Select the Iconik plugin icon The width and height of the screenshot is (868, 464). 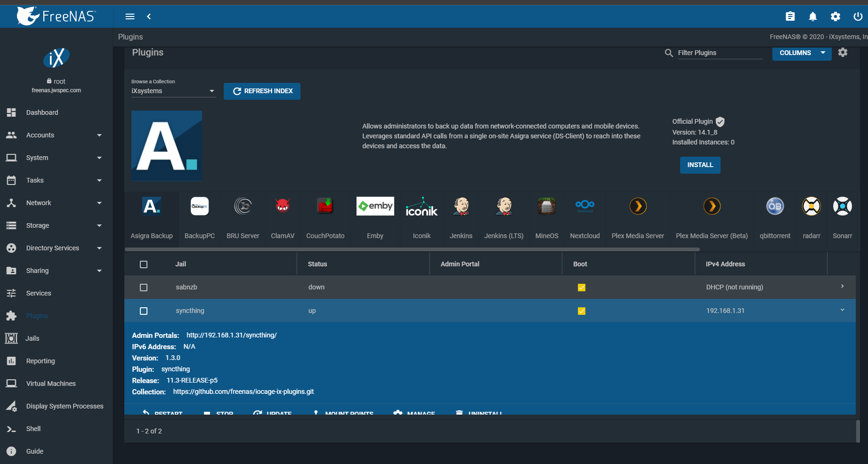tap(422, 206)
